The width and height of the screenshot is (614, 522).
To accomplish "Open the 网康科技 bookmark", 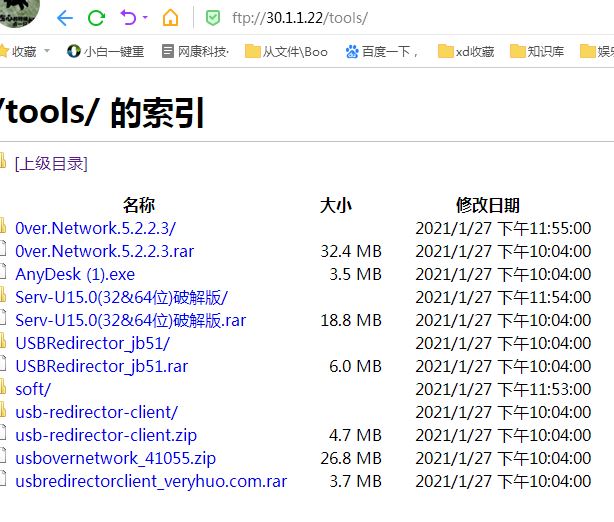I will coord(195,51).
